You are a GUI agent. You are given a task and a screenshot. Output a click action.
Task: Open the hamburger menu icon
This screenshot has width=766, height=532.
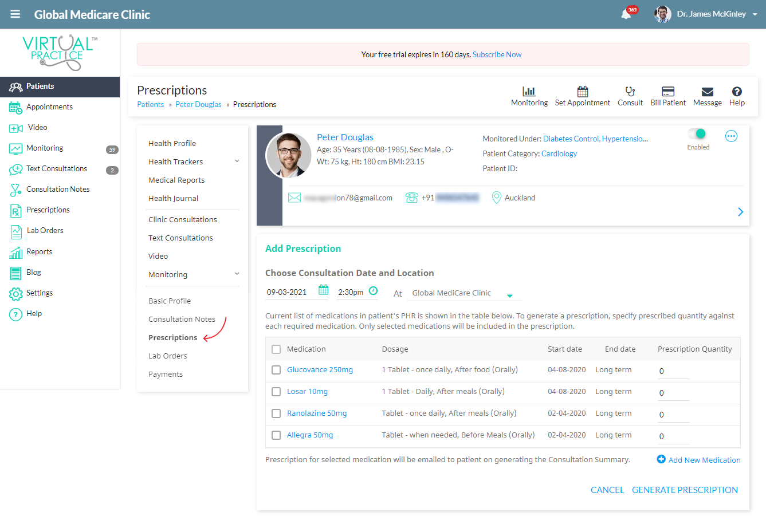coord(15,14)
